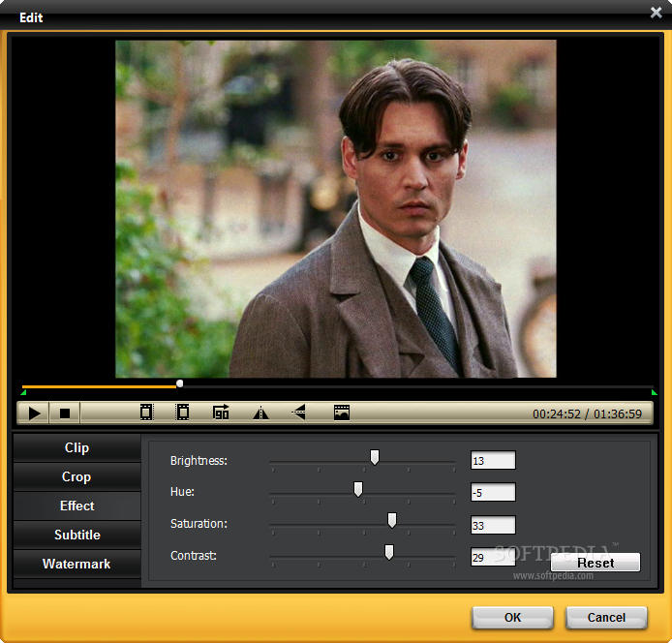The image size is (672, 643).
Task: Click the video preview frame
Action: coord(336,209)
